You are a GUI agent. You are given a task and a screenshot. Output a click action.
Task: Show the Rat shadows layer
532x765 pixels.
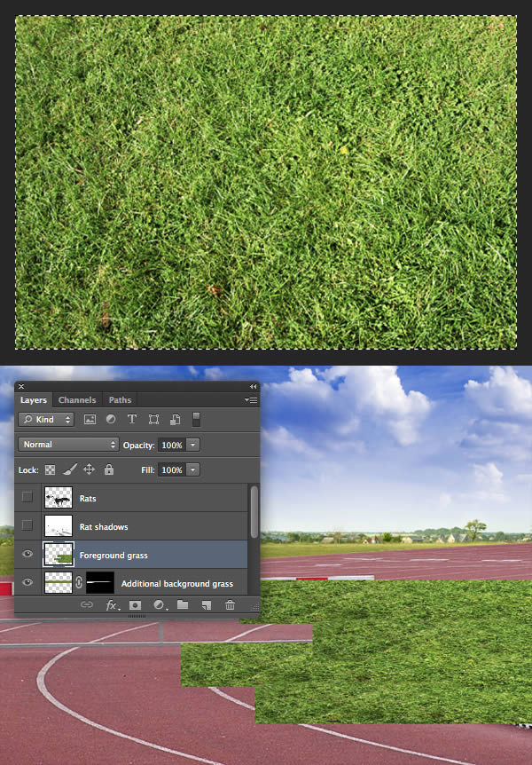pyautogui.click(x=27, y=525)
